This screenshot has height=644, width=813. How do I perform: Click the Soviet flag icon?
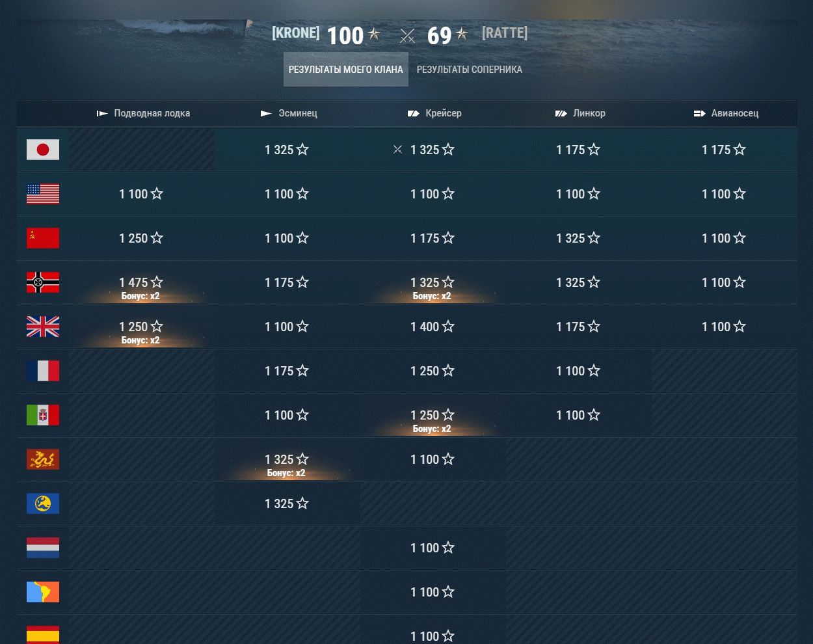click(x=43, y=238)
